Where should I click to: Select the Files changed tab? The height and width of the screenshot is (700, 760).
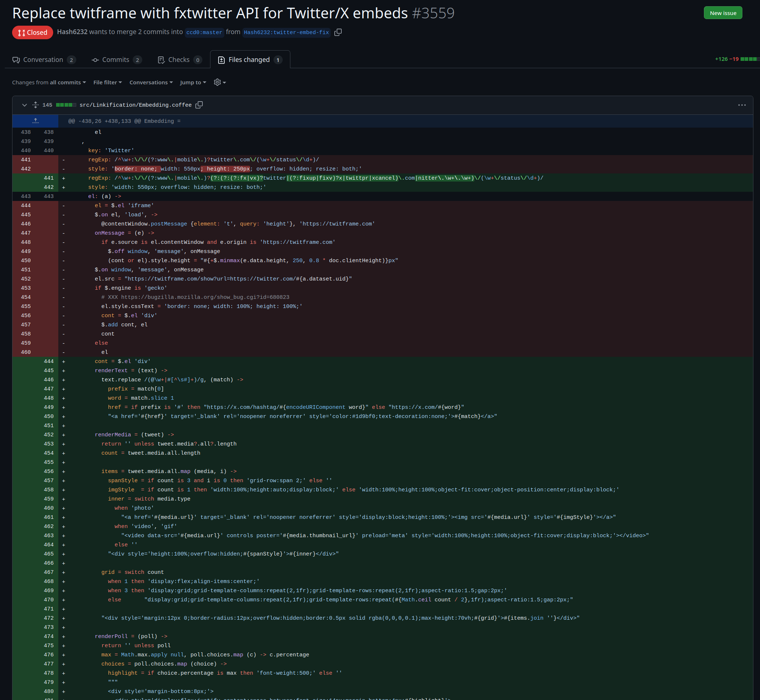pyautogui.click(x=250, y=59)
